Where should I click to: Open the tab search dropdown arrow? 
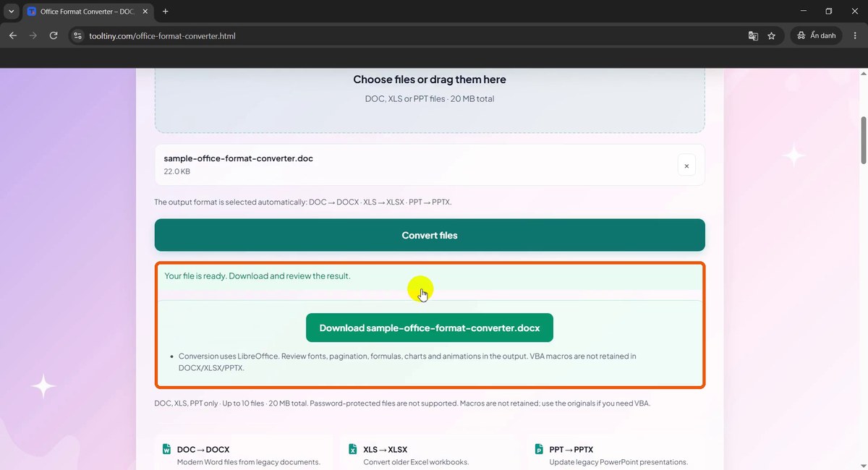pyautogui.click(x=12, y=12)
